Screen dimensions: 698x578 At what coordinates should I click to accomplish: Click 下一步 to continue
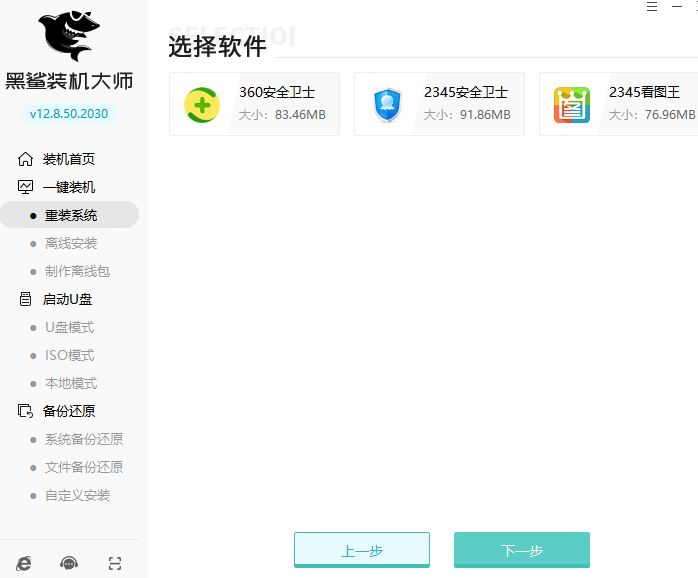tap(522, 550)
